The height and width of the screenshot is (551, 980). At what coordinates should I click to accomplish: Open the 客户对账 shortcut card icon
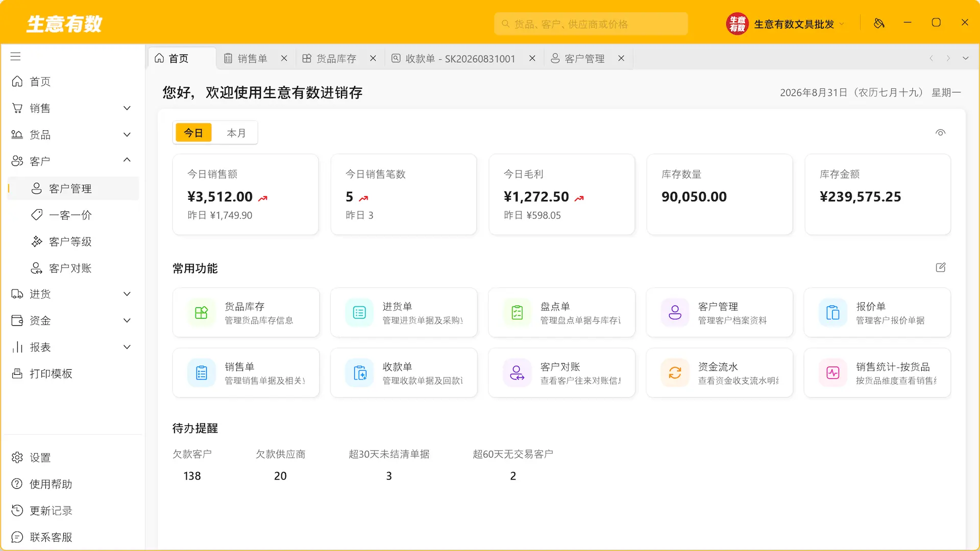click(517, 373)
